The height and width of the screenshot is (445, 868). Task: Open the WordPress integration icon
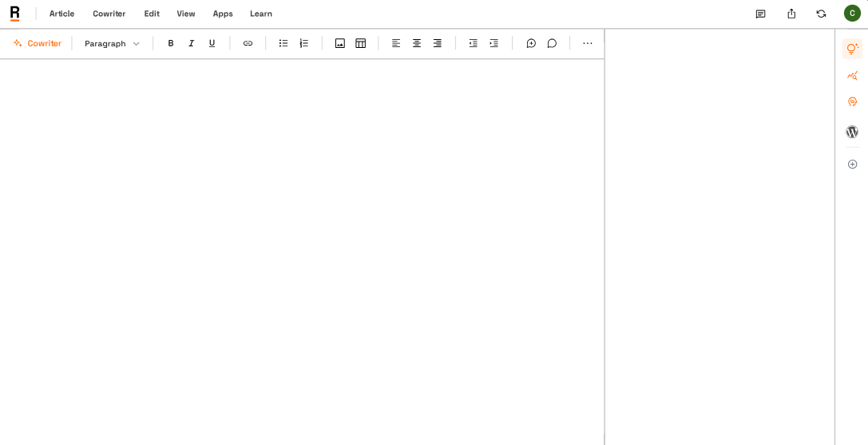pyautogui.click(x=853, y=132)
